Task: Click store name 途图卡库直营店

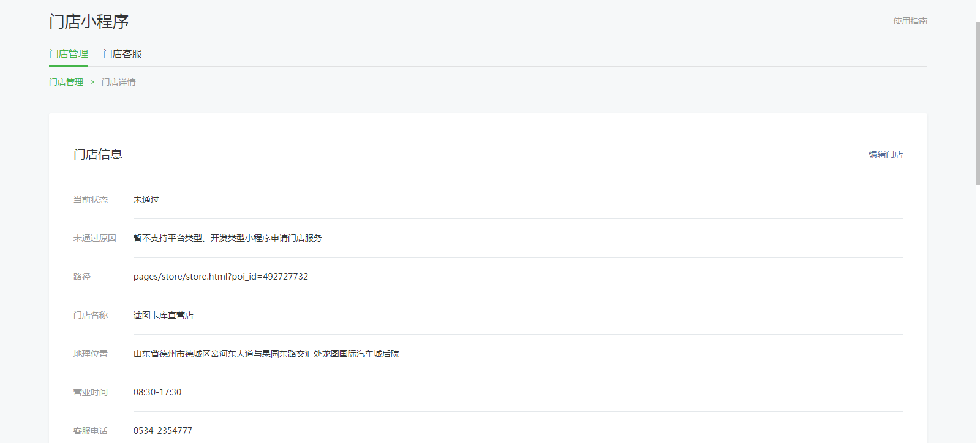Action: pyautogui.click(x=164, y=315)
